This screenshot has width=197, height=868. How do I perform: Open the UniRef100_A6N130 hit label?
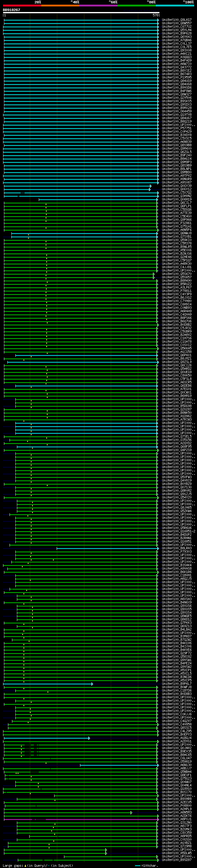[x=176, y=765]
